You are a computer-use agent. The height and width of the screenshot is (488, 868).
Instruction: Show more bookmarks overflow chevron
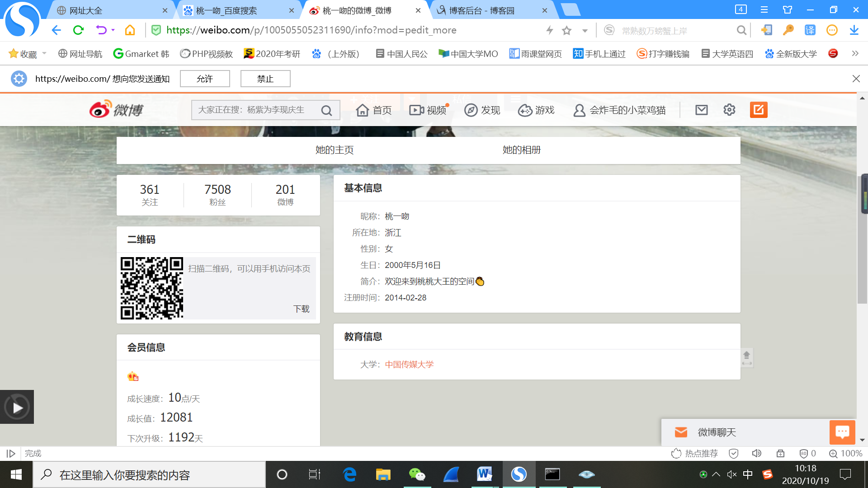tap(855, 53)
